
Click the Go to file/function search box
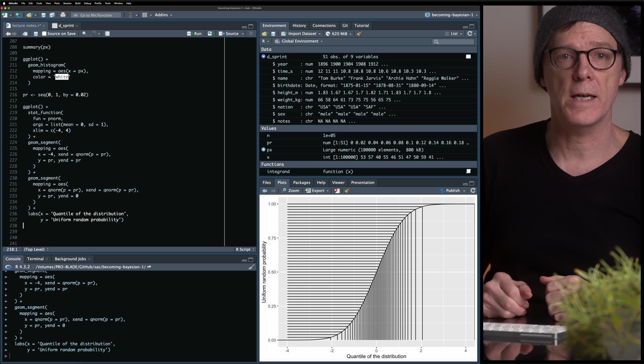coord(96,15)
